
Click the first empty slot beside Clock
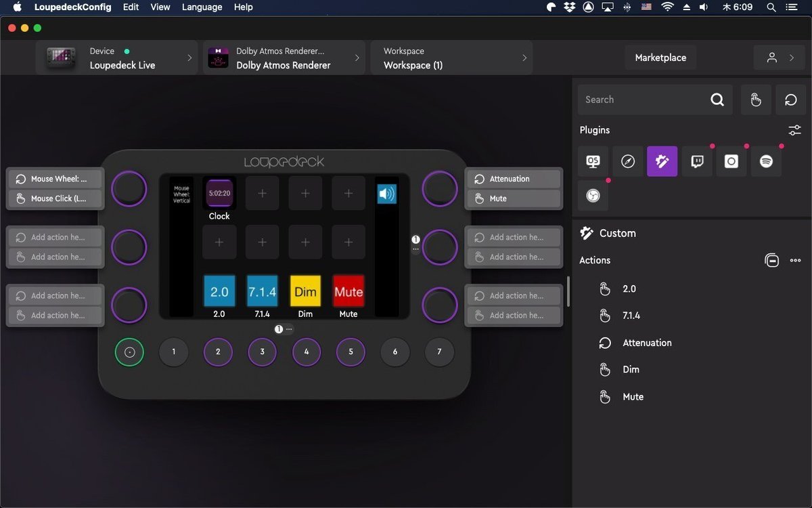pos(263,193)
